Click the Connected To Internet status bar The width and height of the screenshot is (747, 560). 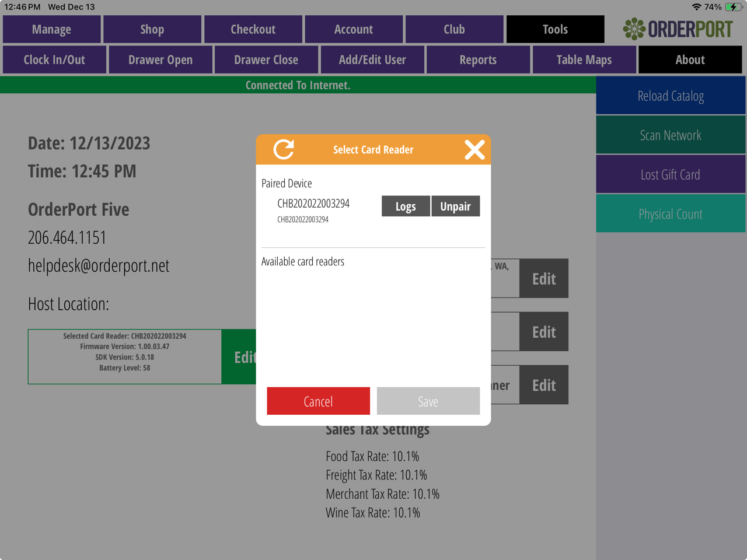(298, 85)
